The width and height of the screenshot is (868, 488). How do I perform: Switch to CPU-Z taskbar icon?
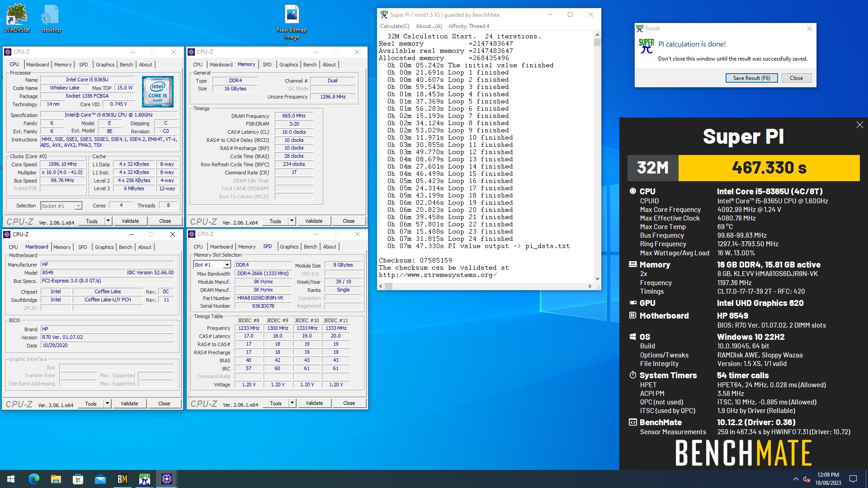[x=167, y=479]
